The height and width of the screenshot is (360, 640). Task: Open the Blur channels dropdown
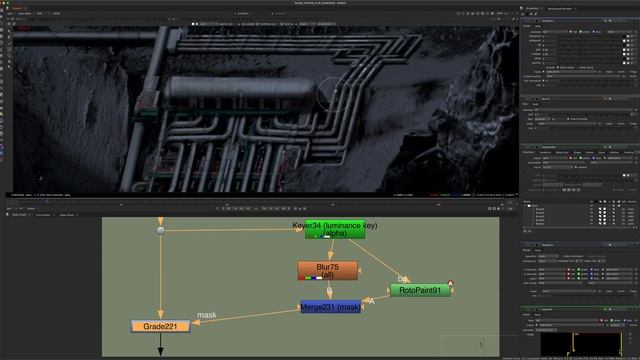[584, 110]
